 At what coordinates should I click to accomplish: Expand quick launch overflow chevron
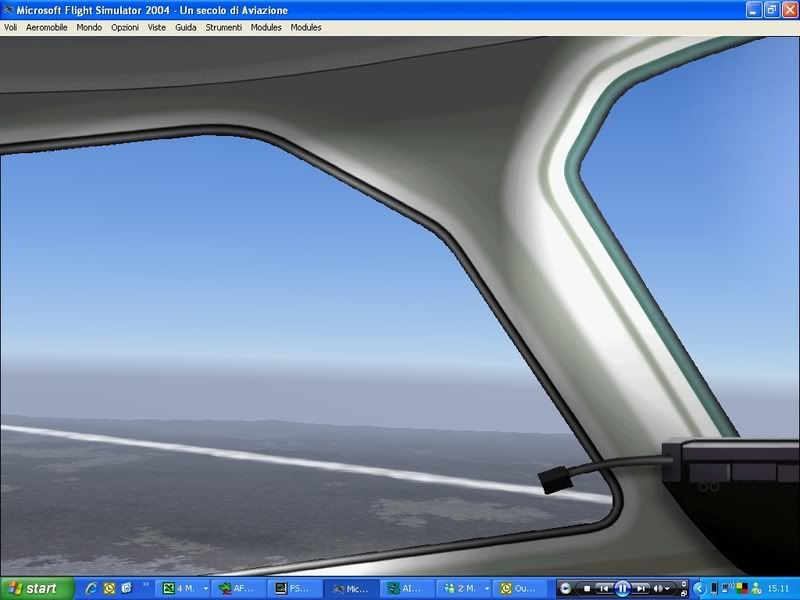point(146,584)
